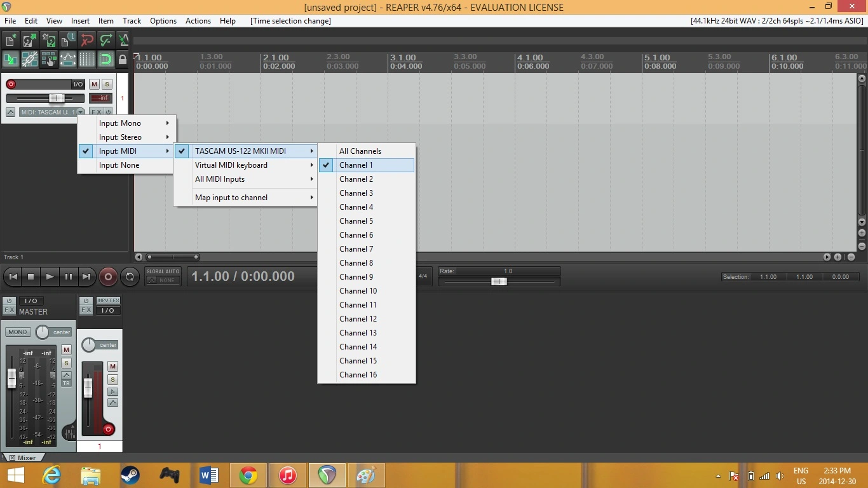Open MASTER FX button in mixer

point(9,310)
